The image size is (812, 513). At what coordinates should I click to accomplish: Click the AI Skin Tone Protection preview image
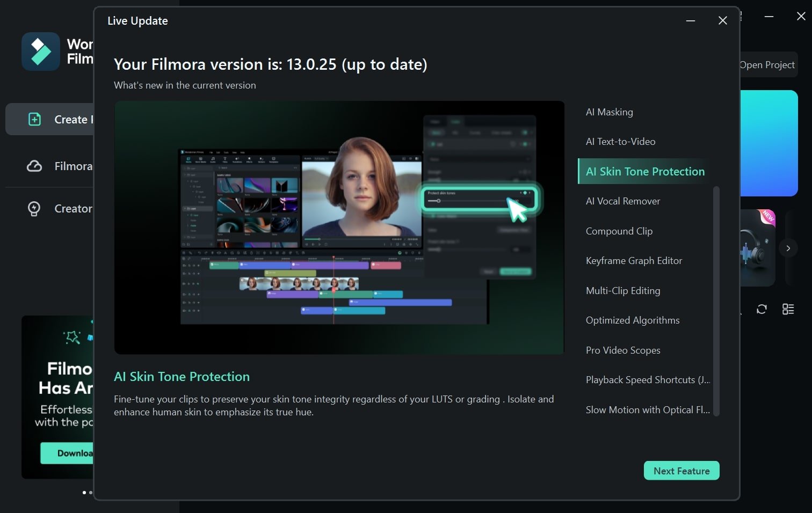[x=339, y=228]
